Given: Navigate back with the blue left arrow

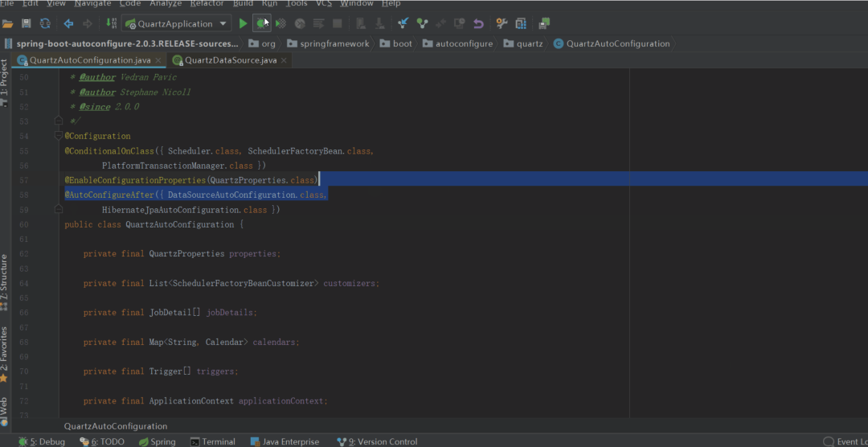Looking at the screenshot, I should pyautogui.click(x=68, y=23).
